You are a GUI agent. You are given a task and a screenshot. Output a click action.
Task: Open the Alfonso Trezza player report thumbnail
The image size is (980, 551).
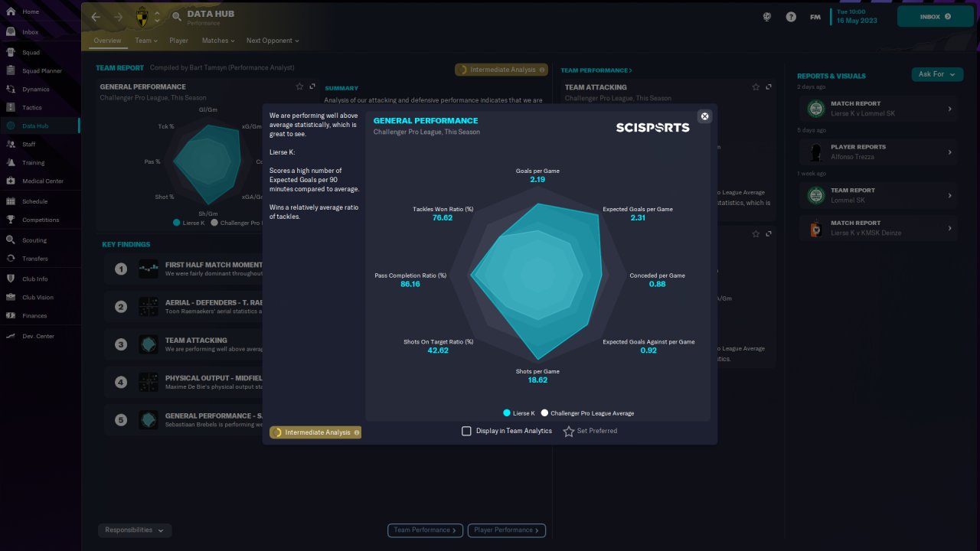coord(816,152)
